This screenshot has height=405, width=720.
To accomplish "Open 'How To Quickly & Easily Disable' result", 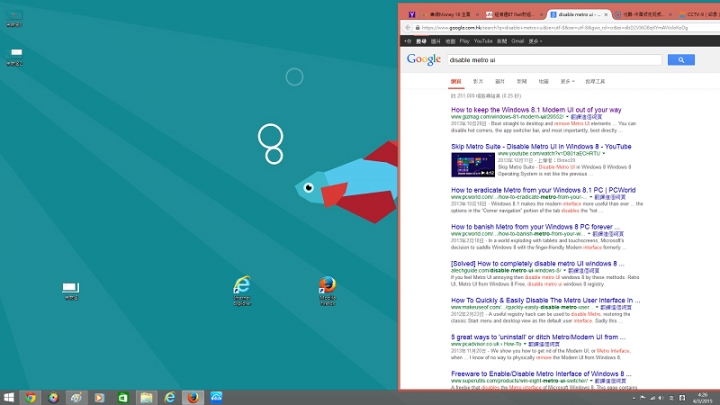I will coord(546,300).
